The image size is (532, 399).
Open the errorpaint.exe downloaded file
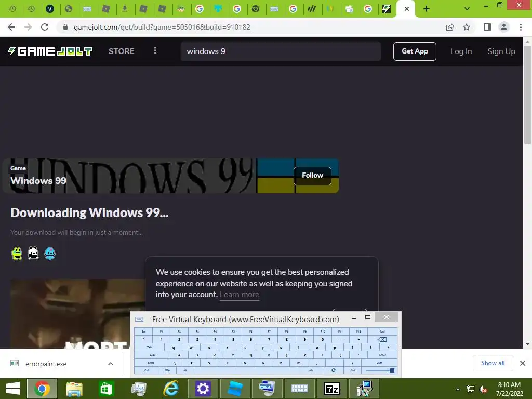tap(46, 364)
